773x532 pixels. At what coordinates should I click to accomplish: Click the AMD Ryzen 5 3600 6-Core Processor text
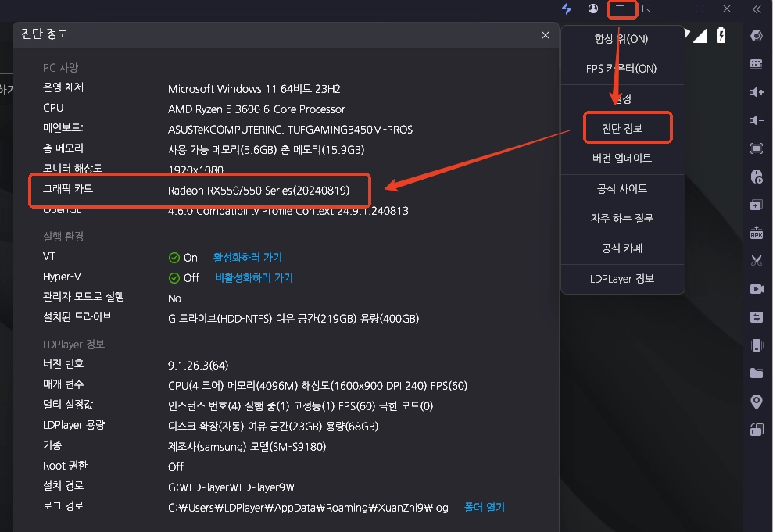tap(256, 109)
